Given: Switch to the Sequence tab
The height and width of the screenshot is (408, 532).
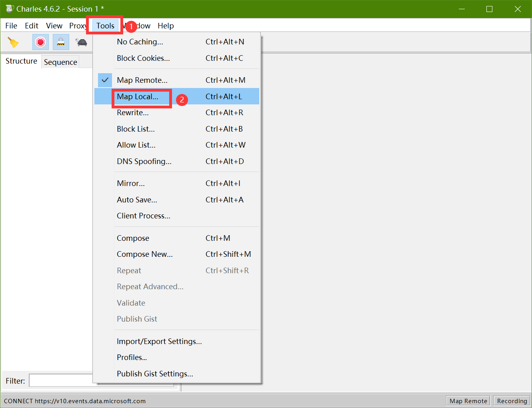Looking at the screenshot, I should point(60,62).
